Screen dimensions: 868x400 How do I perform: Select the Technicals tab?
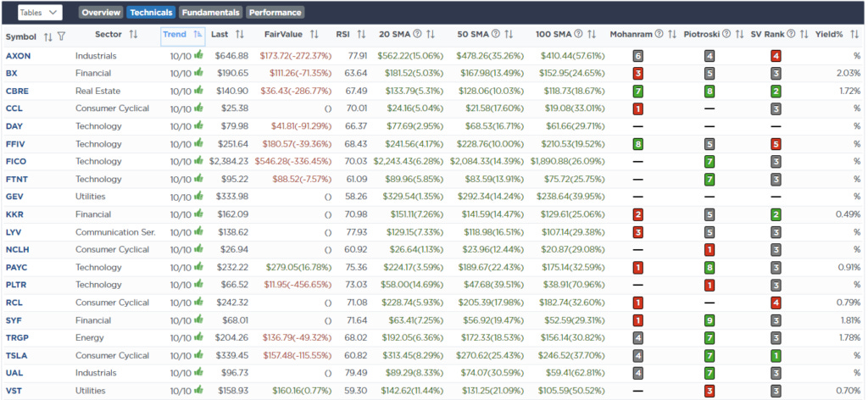151,12
